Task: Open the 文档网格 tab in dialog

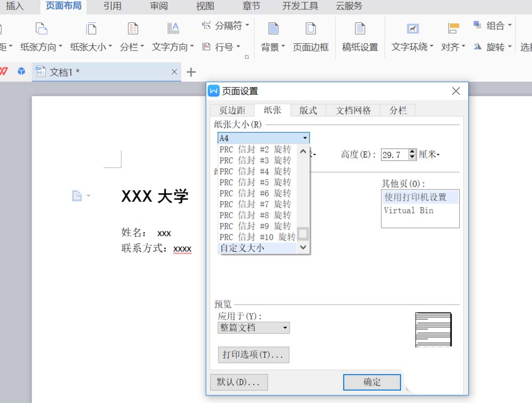Action: coord(353,110)
